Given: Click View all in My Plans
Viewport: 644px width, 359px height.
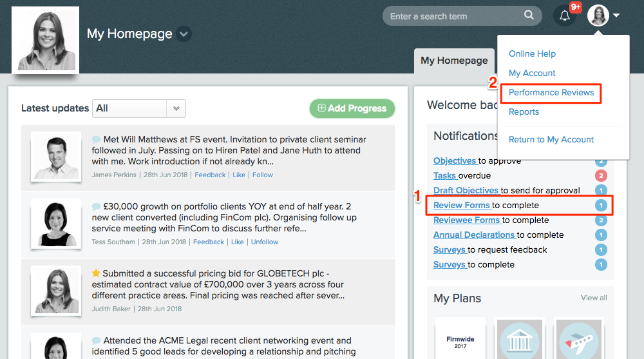Looking at the screenshot, I should (594, 298).
